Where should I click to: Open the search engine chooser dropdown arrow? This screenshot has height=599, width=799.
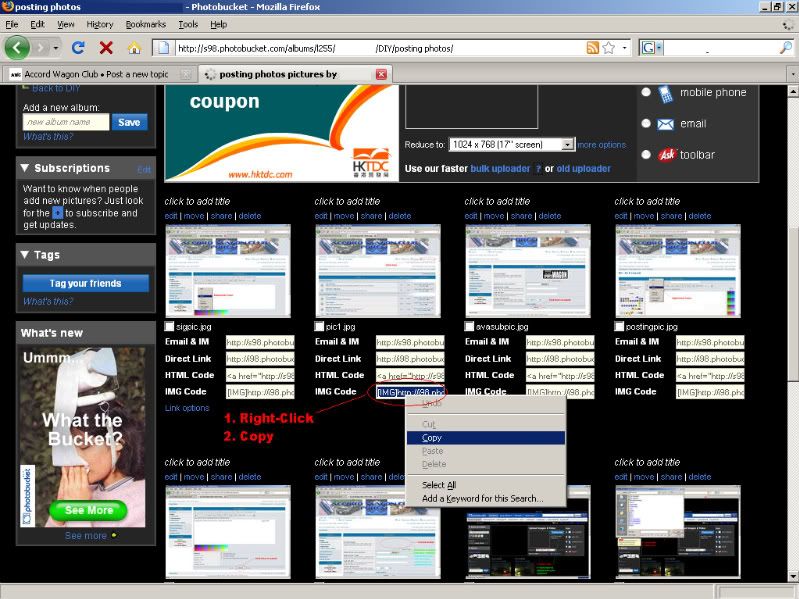[659, 48]
